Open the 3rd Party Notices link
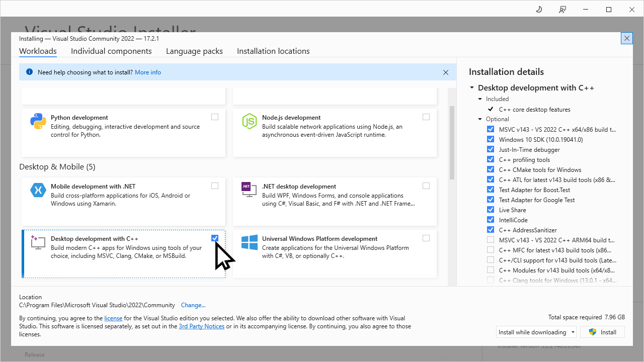 click(x=202, y=326)
